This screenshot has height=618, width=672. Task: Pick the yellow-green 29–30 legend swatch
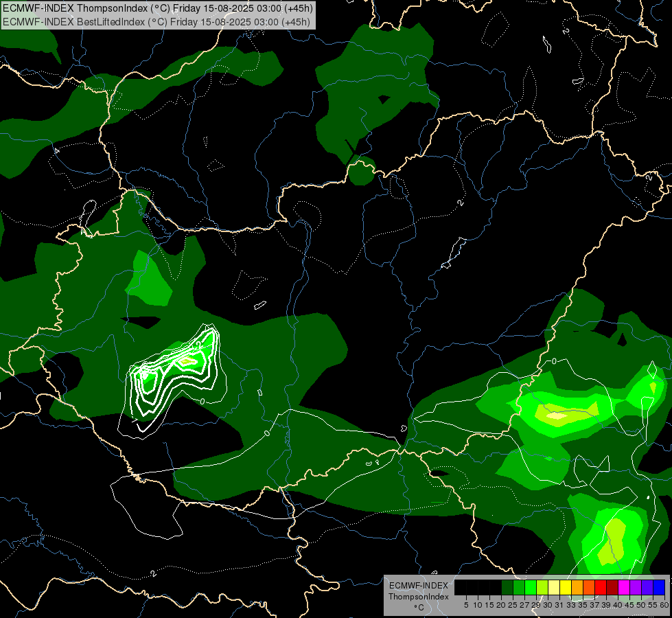(x=542, y=587)
